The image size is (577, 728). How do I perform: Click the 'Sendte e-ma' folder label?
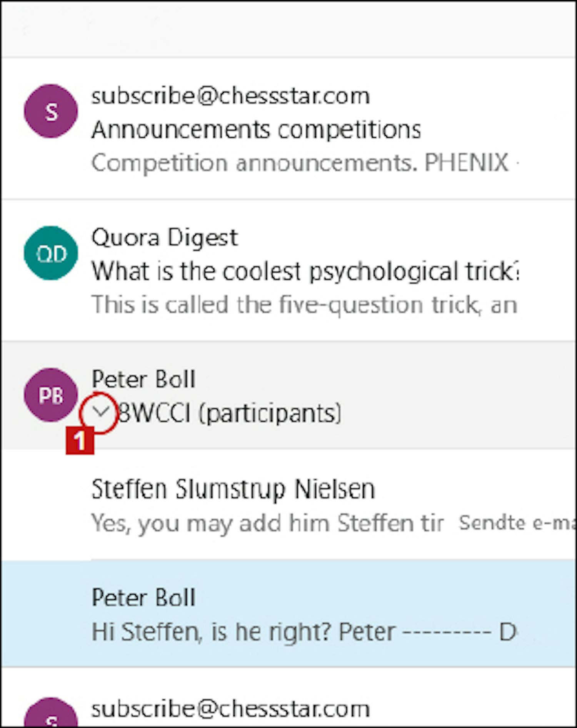pyautogui.click(x=517, y=522)
